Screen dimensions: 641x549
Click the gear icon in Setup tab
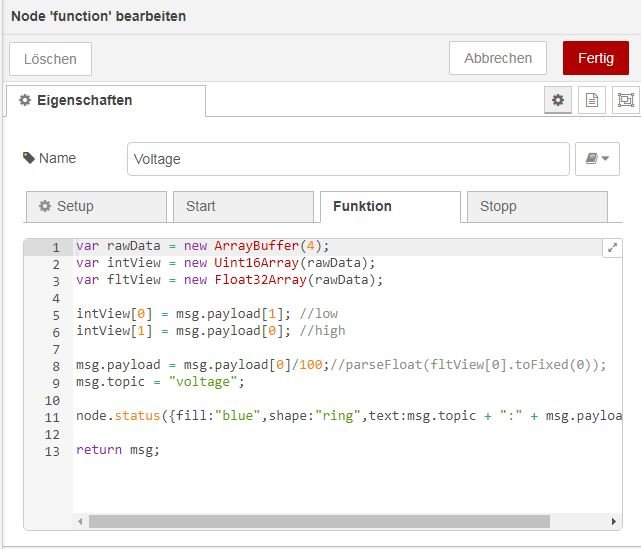pyautogui.click(x=45, y=206)
